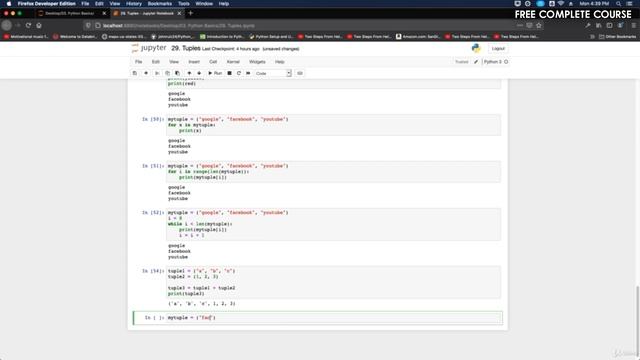Paste cells below using toolbar icon
This screenshot has height=360, width=640.
click(177, 73)
